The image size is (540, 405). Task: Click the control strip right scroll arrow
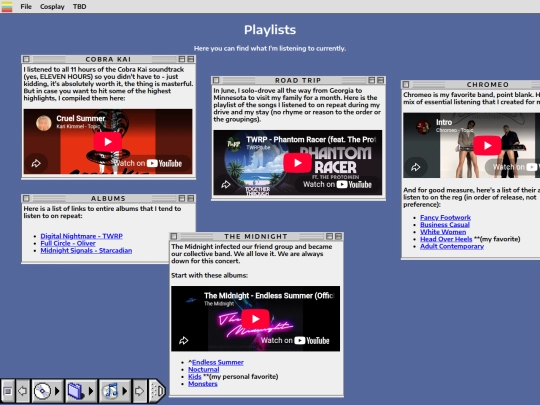tap(139, 391)
